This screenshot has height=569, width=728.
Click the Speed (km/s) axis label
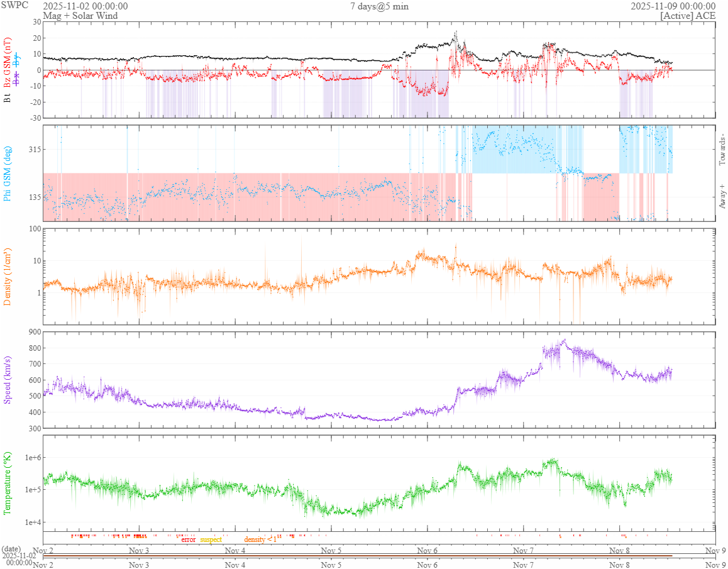click(8, 380)
